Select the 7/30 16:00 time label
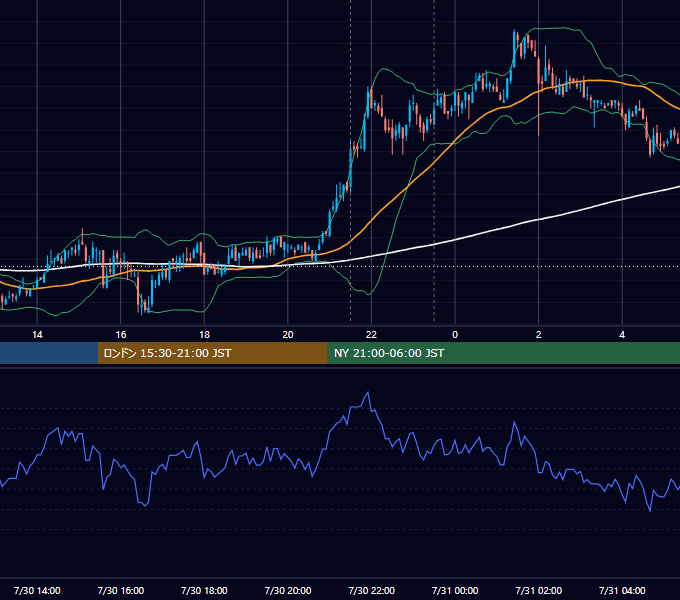 click(121, 590)
